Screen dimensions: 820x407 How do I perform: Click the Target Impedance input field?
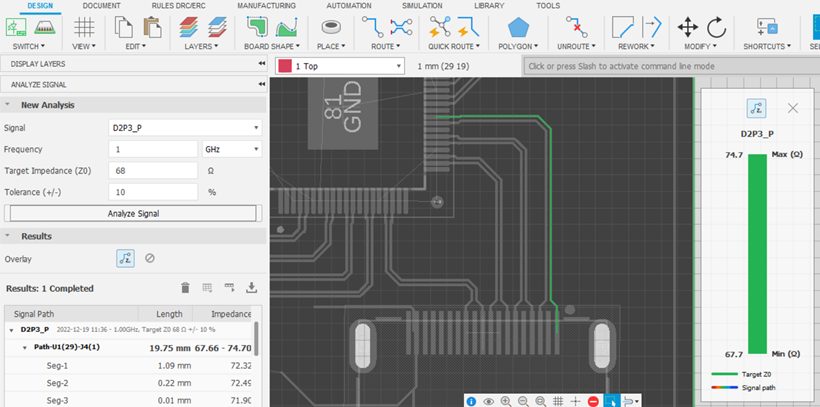[x=153, y=170]
